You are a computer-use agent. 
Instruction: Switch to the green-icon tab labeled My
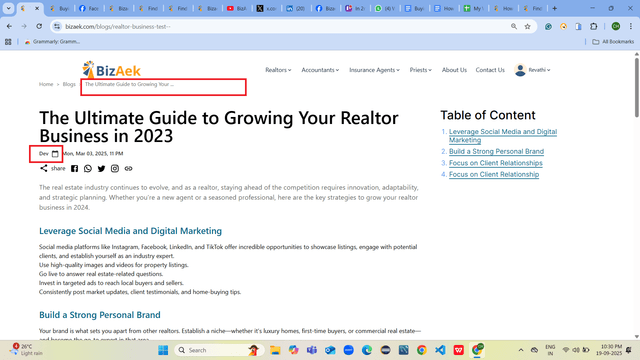pos(473,8)
